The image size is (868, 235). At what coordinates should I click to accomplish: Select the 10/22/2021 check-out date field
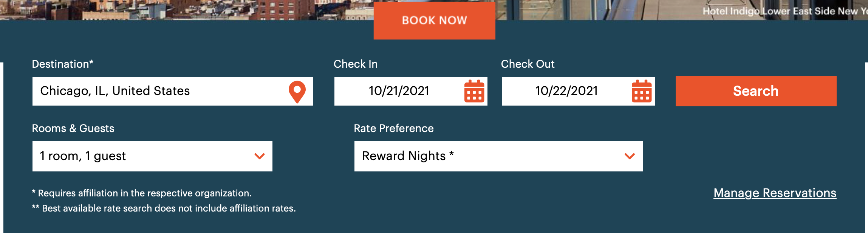[578, 91]
